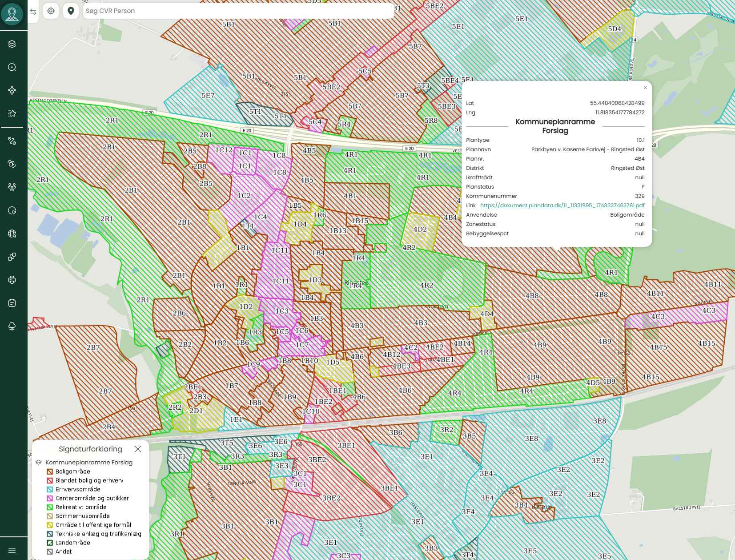Close the Signaturforklaring legend panel

[x=138, y=449]
